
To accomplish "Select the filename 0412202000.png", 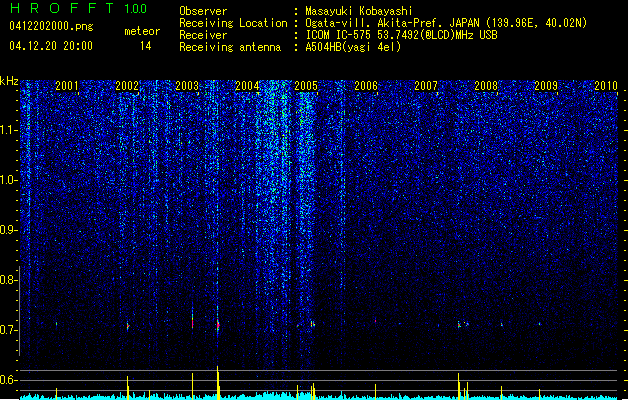I will pos(51,26).
